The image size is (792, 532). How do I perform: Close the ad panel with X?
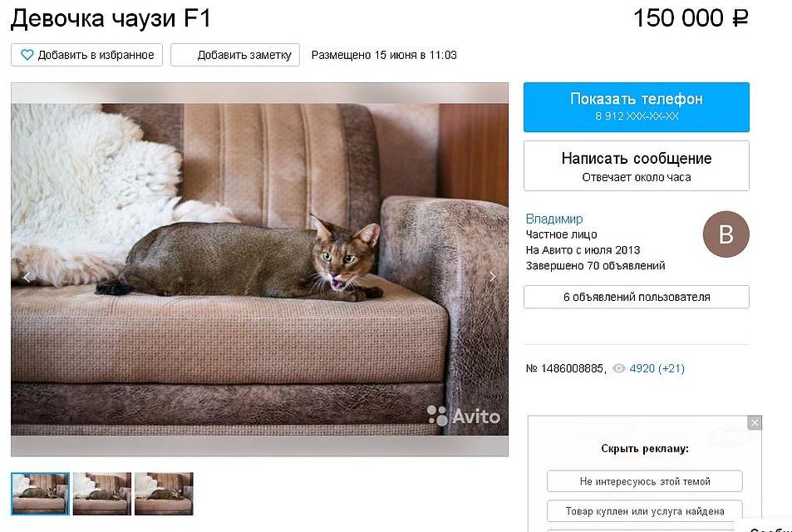[754, 423]
